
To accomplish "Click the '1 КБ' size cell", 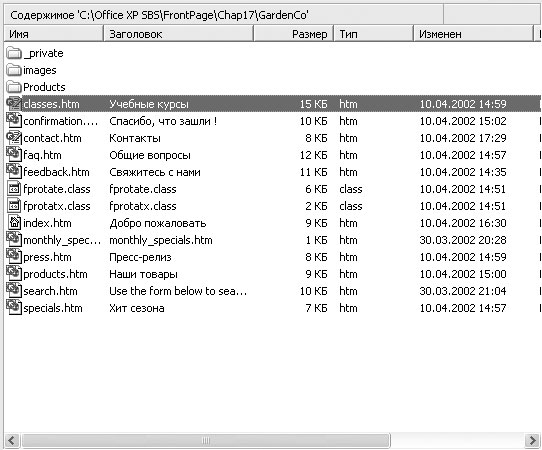I will point(316,240).
